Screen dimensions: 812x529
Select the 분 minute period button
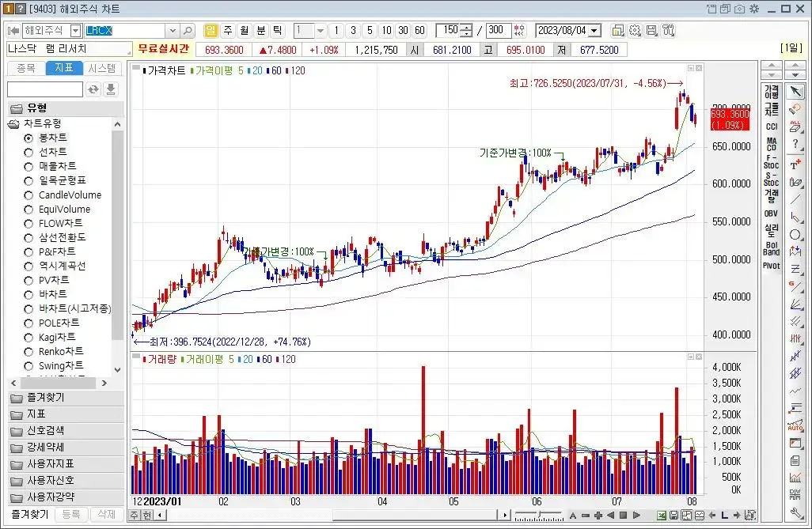[261, 31]
